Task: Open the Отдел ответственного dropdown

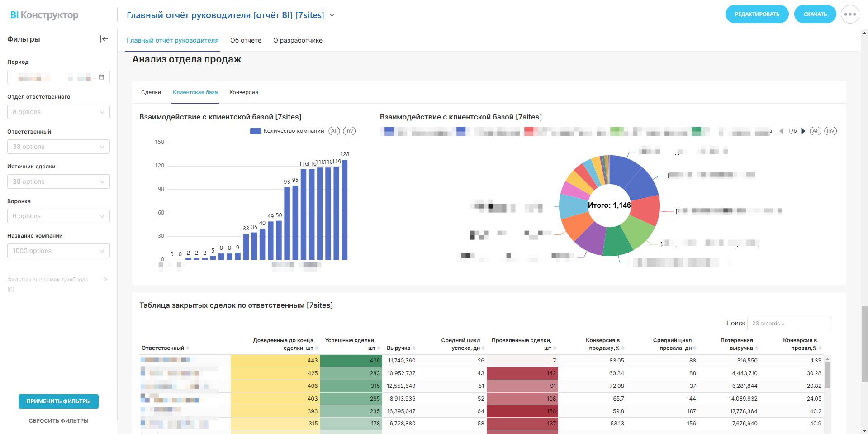Action: click(x=58, y=112)
